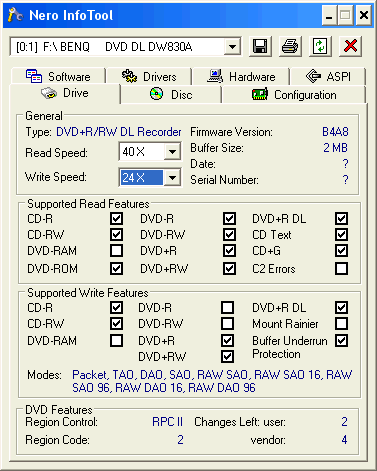Toggle CD-R read feature checkbox

pyautogui.click(x=116, y=219)
